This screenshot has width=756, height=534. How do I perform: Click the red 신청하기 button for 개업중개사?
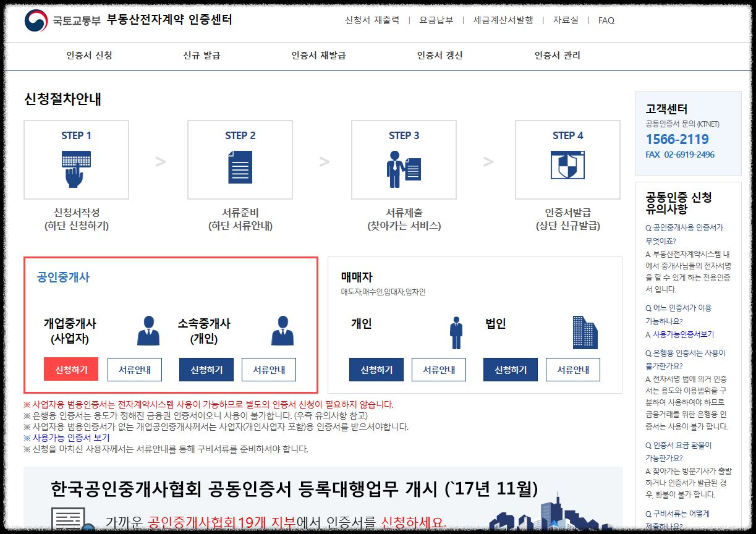70,370
